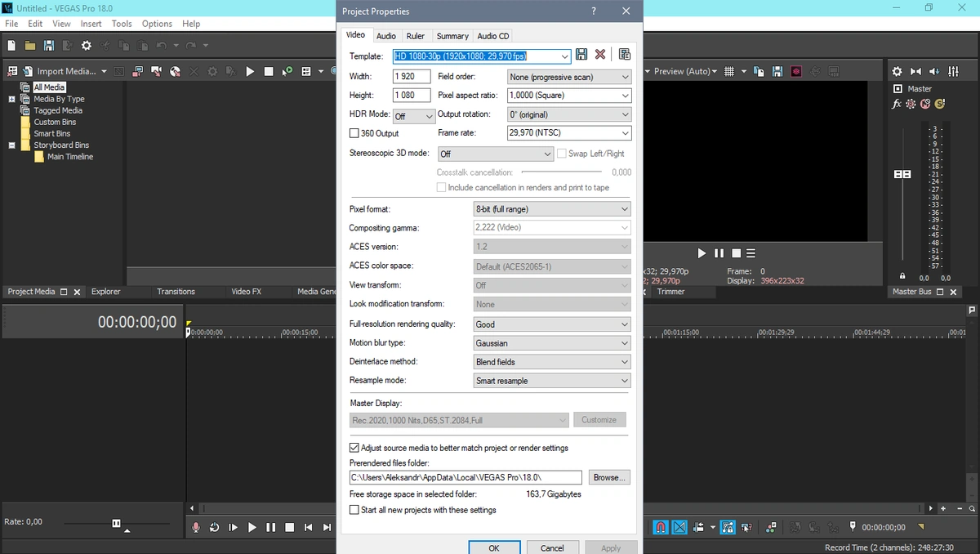Open the Frame rate dropdown
Image resolution: width=980 pixels, height=554 pixels.
coord(569,133)
